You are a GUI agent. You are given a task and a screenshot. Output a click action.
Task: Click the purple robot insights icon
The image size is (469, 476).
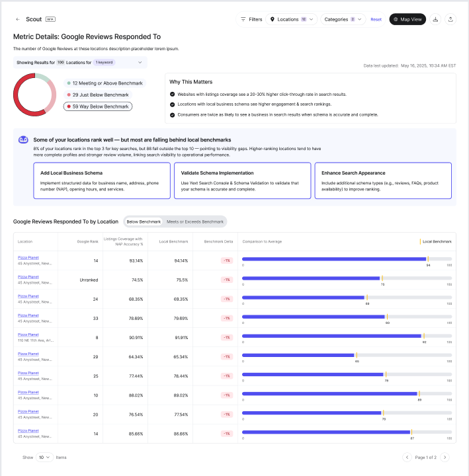coord(23,140)
